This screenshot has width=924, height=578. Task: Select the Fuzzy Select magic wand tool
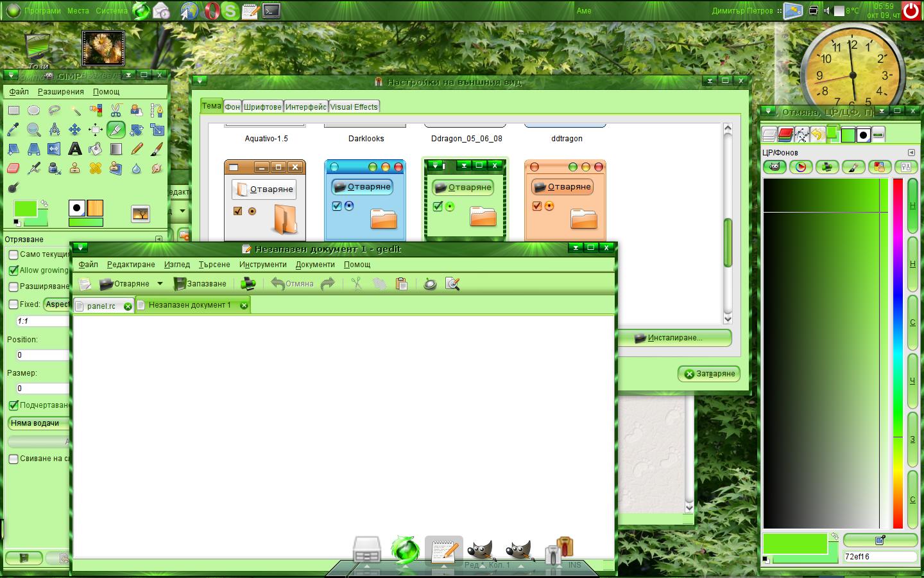75,110
